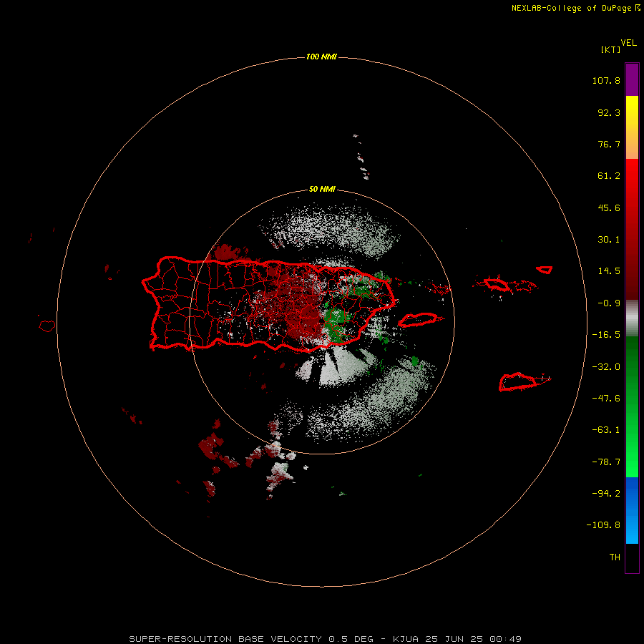Click the Mona Island outline far west
Screen dimensions: 644x644
pyautogui.click(x=47, y=326)
